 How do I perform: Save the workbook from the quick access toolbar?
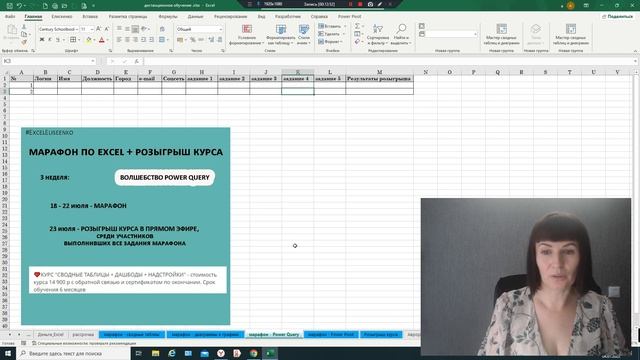tap(9, 6)
